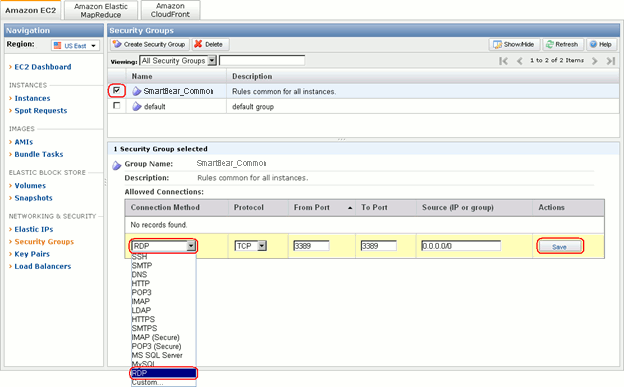The image size is (625, 388).
Task: Click the Connection Method column header
Action: point(177,208)
